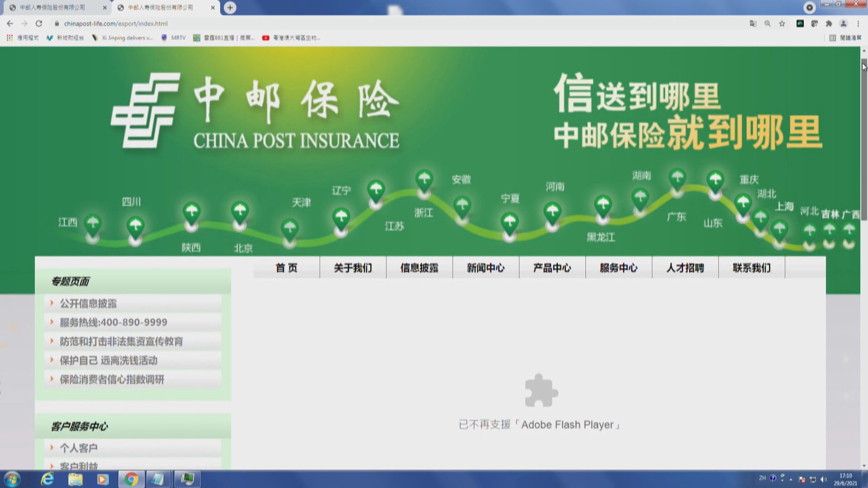
Task: Open the Extensions puzzle piece icon
Action: (x=829, y=23)
